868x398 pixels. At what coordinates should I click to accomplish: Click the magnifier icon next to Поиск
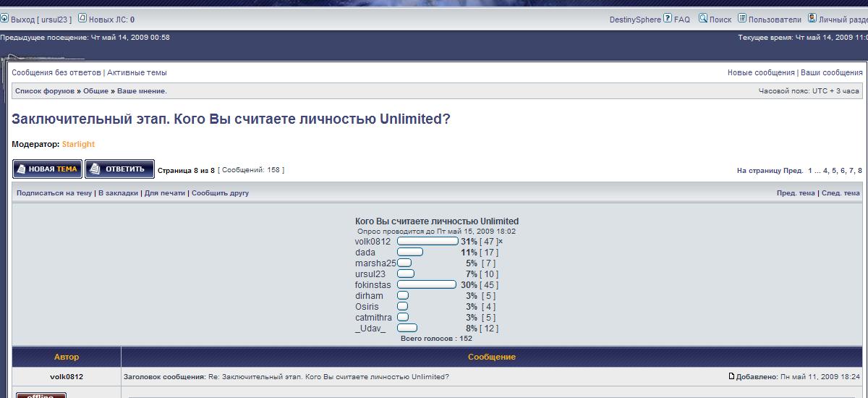(x=702, y=19)
